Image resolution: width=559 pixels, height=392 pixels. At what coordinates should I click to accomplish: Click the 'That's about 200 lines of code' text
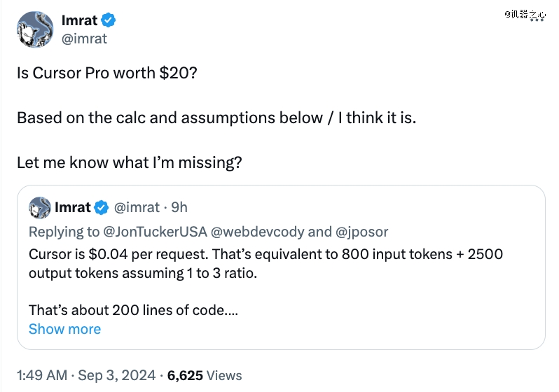[x=133, y=310]
